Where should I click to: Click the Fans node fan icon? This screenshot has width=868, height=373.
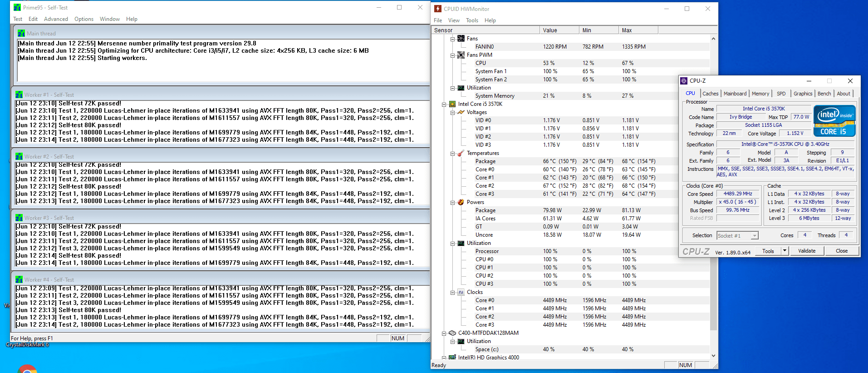461,39
